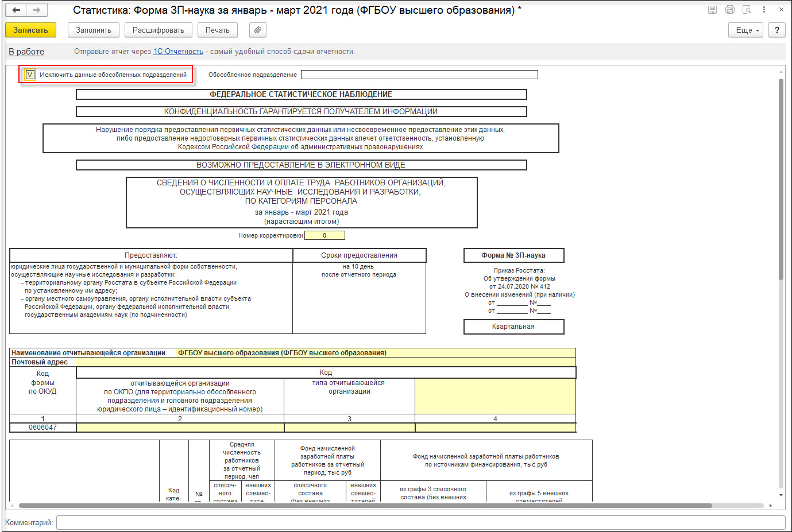Click the scroll-left arrow of horizontal scrollbar

point(13,506)
